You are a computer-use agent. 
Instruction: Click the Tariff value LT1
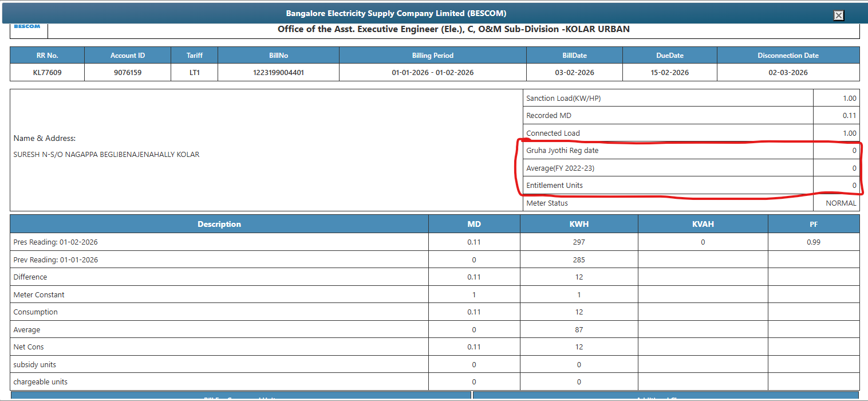(x=194, y=73)
